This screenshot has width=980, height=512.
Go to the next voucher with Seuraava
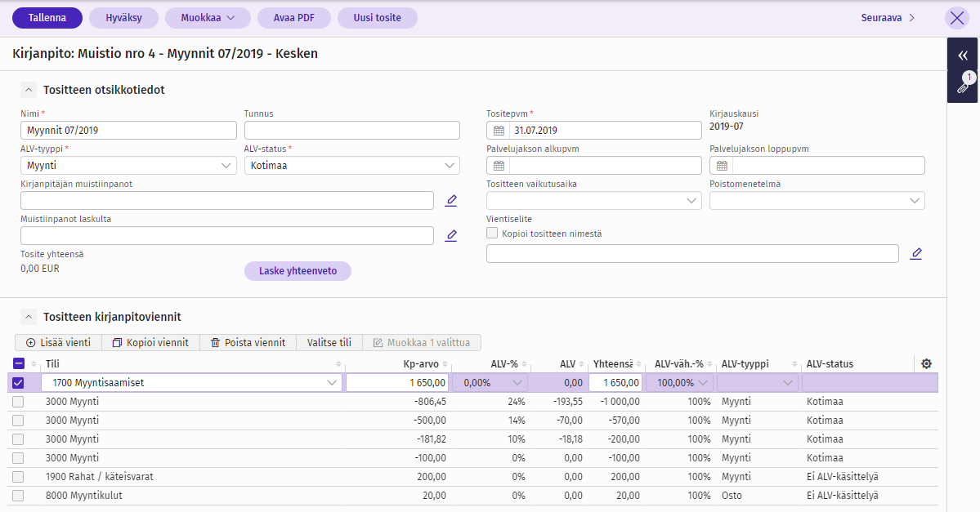(x=888, y=18)
